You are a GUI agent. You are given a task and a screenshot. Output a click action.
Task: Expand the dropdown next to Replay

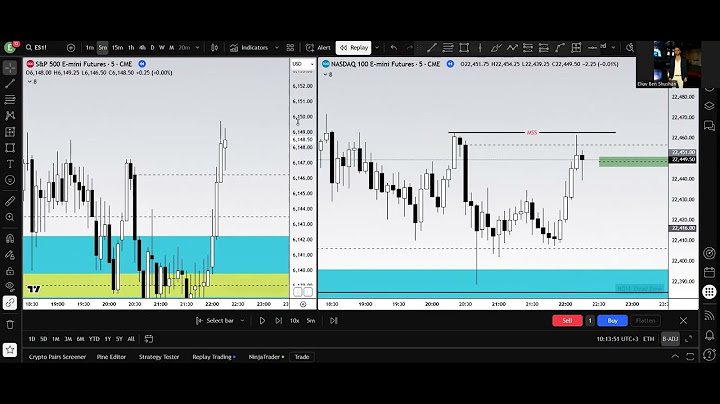[x=377, y=47]
